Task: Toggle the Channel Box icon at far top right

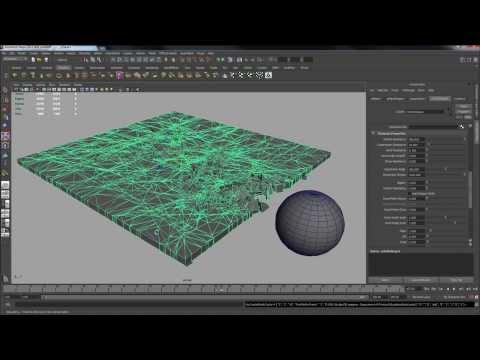Action: (475, 60)
